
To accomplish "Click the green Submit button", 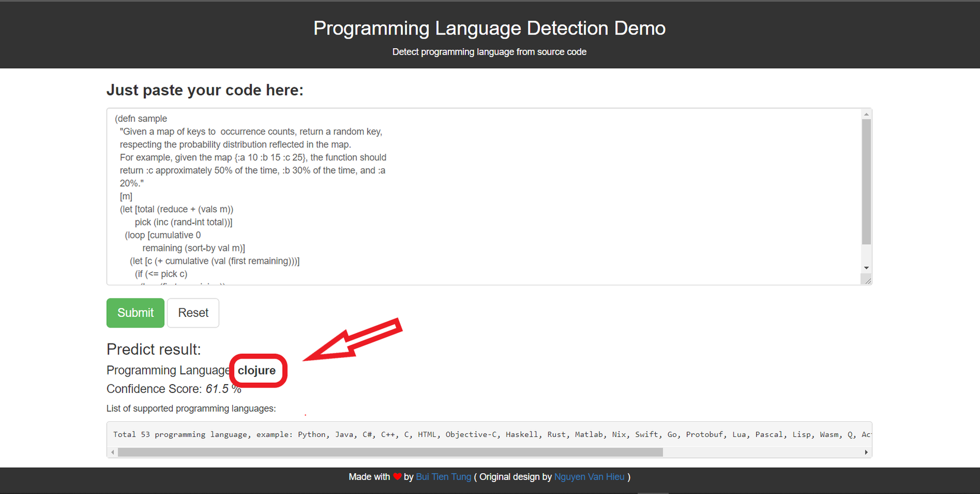I will (x=135, y=313).
